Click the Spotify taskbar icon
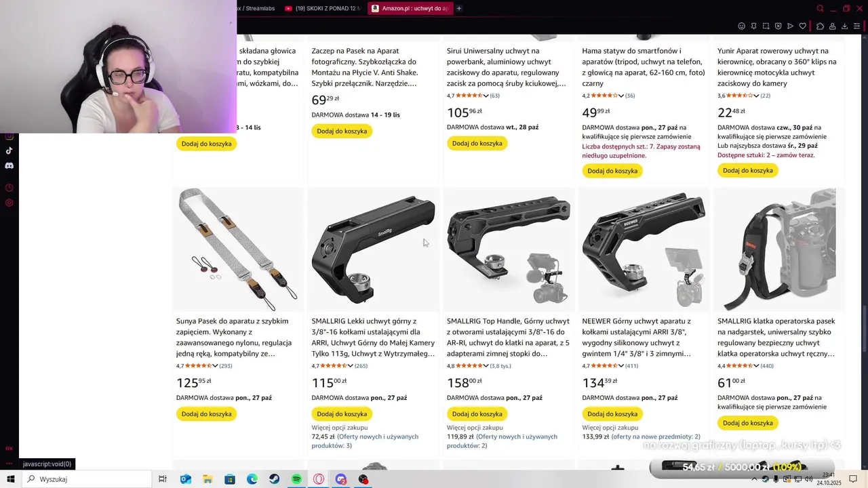The height and width of the screenshot is (488, 868). [x=296, y=479]
